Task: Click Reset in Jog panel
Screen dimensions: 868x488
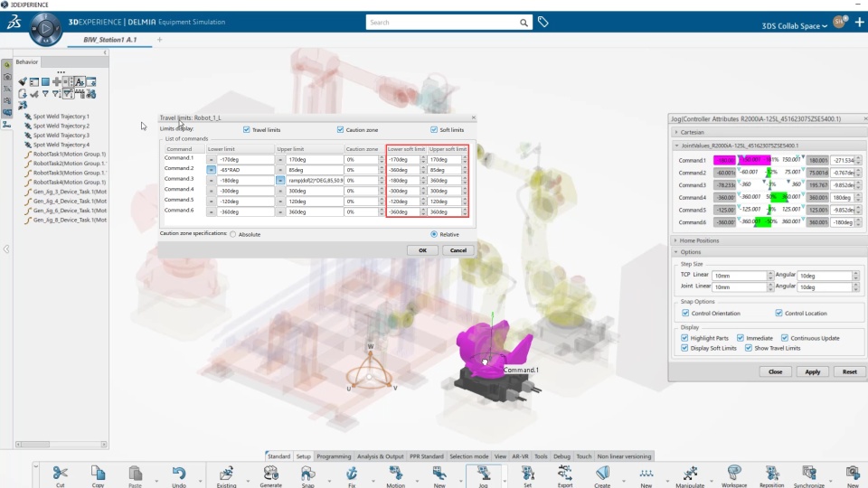Action: tap(849, 371)
